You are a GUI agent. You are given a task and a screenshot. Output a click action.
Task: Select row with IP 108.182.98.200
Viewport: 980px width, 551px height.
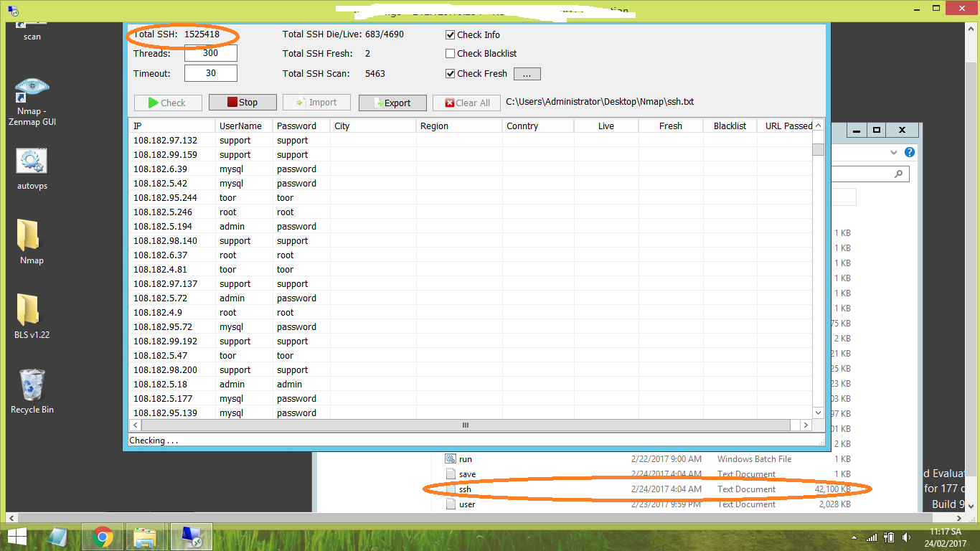tap(471, 370)
